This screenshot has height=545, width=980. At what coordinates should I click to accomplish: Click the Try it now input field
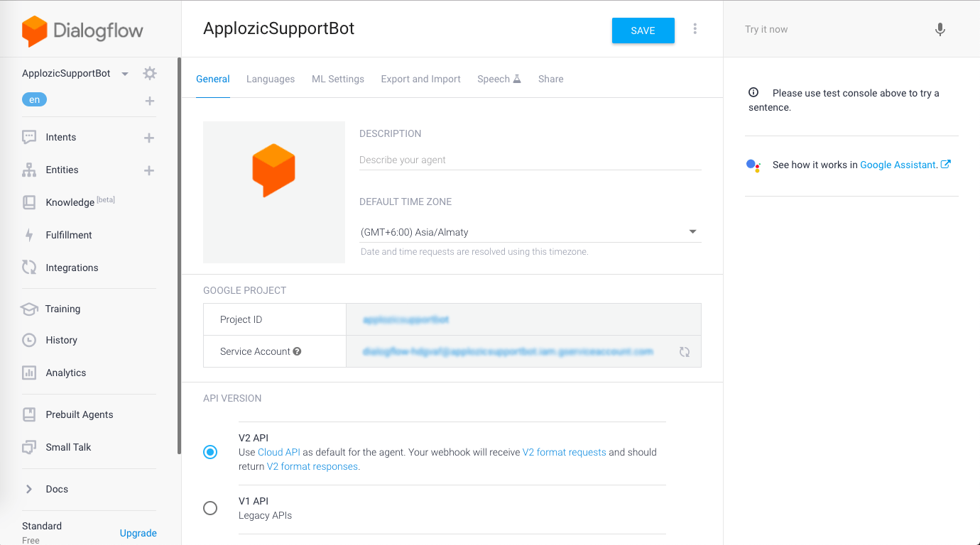[834, 29]
